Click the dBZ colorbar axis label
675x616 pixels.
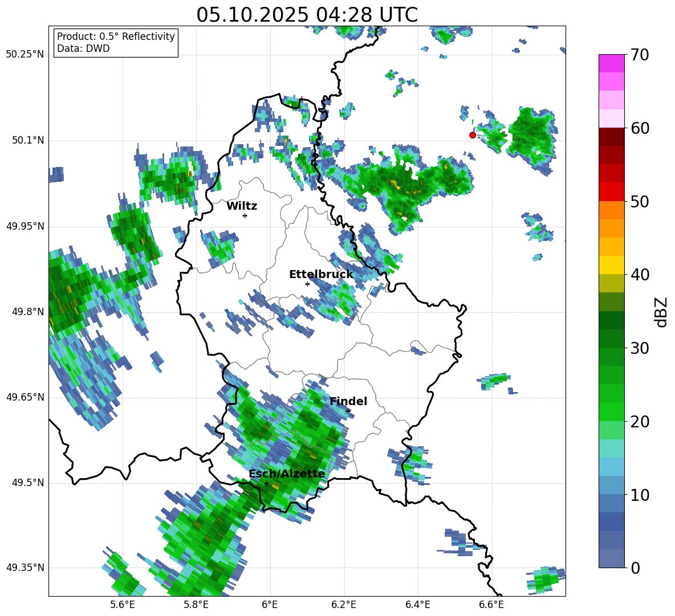click(661, 312)
